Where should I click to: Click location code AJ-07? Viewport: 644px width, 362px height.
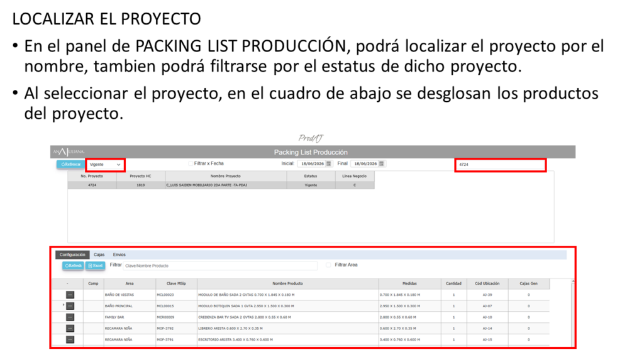click(487, 306)
